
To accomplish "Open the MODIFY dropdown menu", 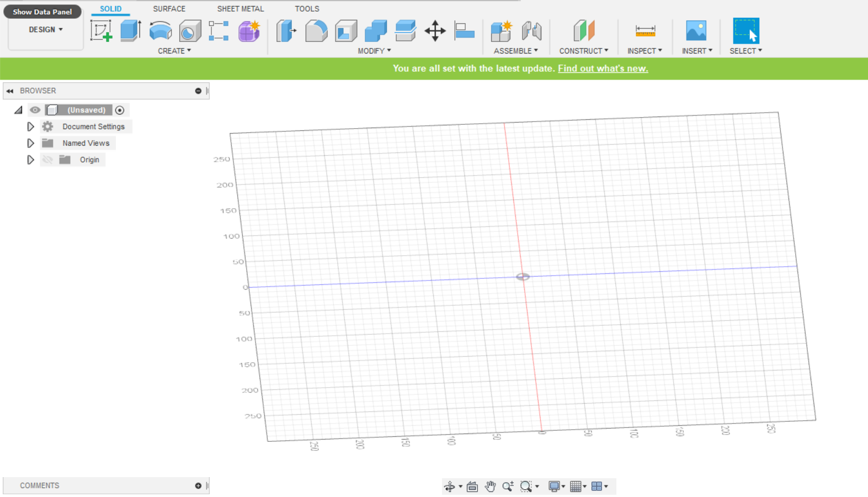I will click(x=374, y=51).
